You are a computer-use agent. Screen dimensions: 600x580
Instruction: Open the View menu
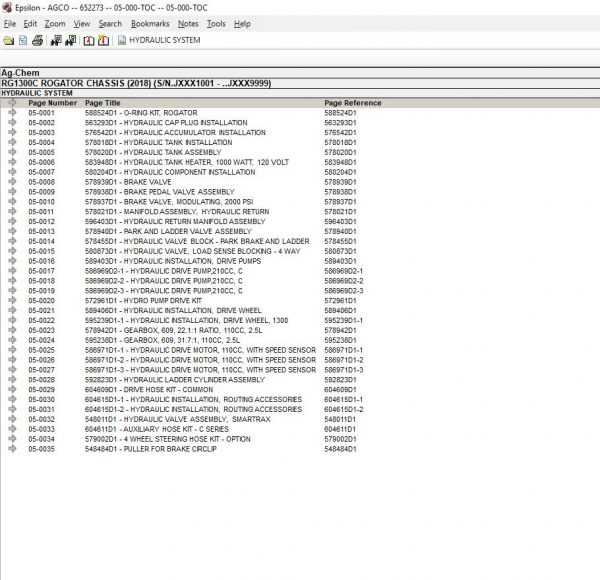coord(82,24)
